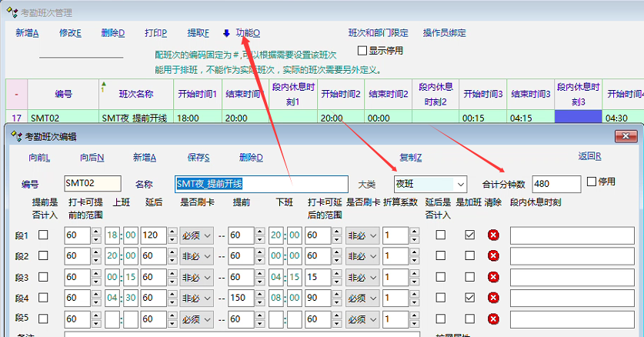Click 删除D in the 考勤班次编辑 dialog

(x=251, y=158)
